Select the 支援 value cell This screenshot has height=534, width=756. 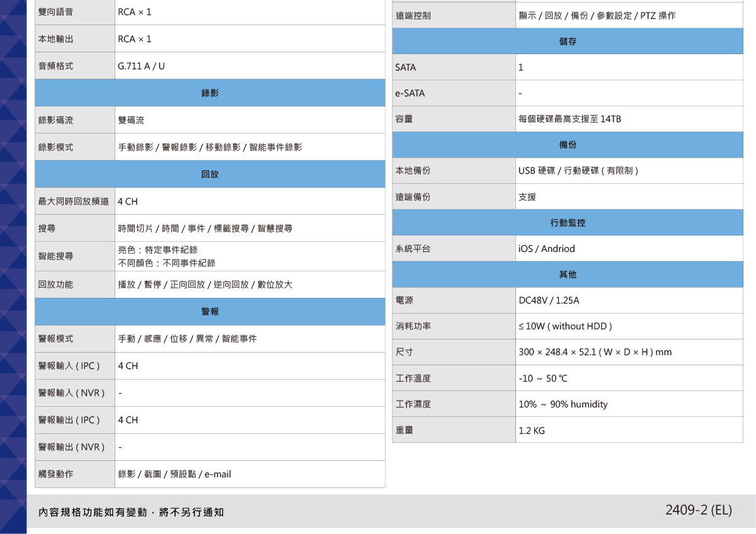[x=629, y=197]
